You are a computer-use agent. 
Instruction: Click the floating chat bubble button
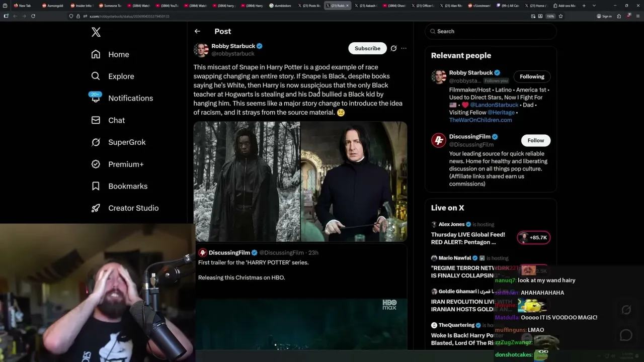[626, 335]
